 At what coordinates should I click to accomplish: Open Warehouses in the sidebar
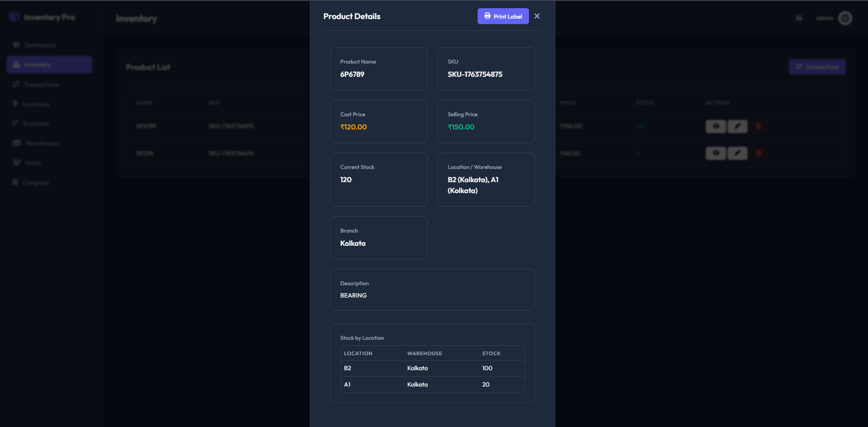(42, 143)
